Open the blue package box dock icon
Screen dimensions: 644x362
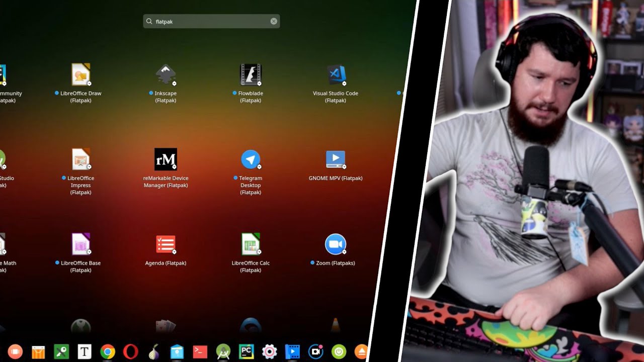177,351
